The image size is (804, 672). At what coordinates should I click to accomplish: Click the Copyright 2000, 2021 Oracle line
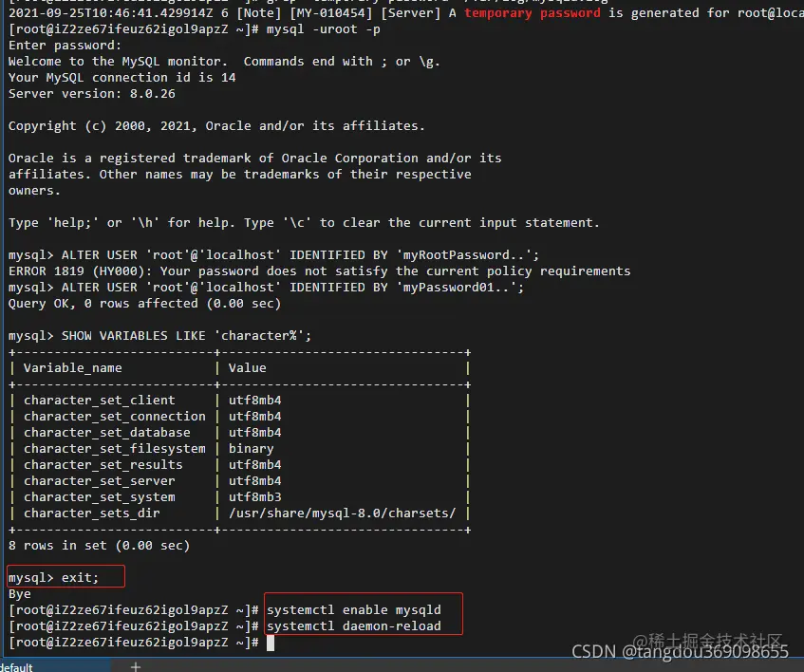tap(216, 125)
